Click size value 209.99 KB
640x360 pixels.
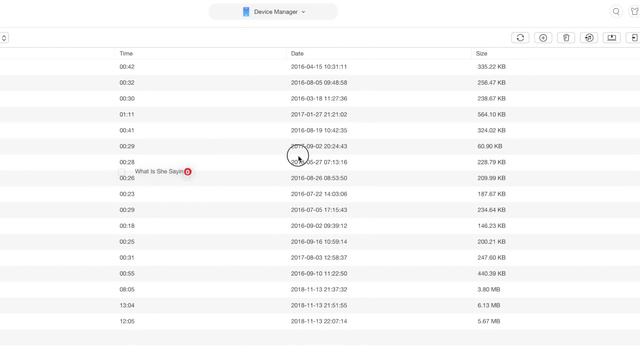491,178
